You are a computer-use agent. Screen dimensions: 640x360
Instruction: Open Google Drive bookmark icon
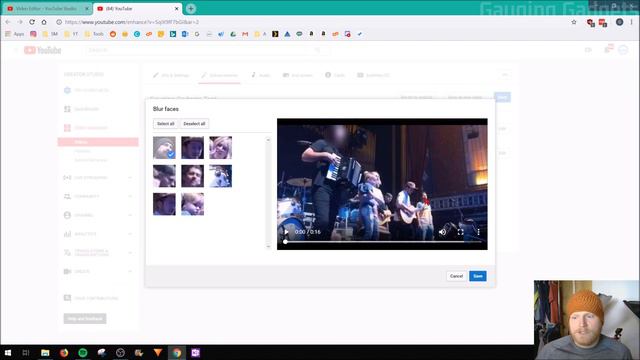pos(233,34)
